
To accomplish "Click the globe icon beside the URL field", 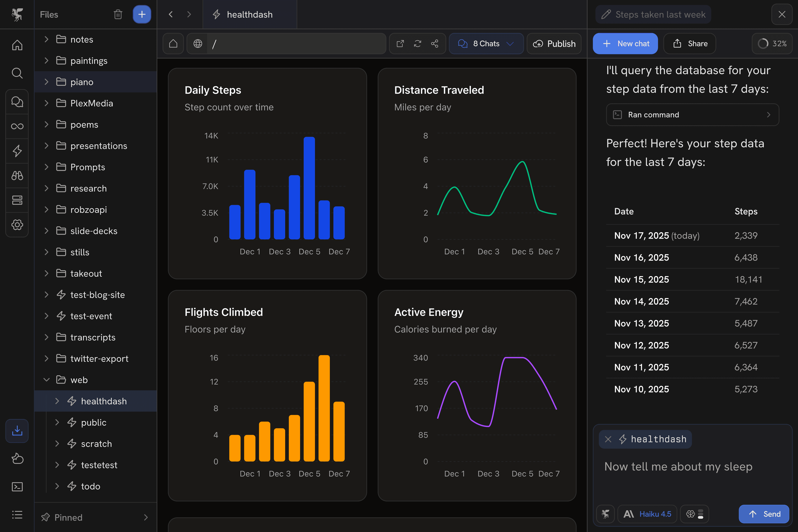I will point(198,44).
